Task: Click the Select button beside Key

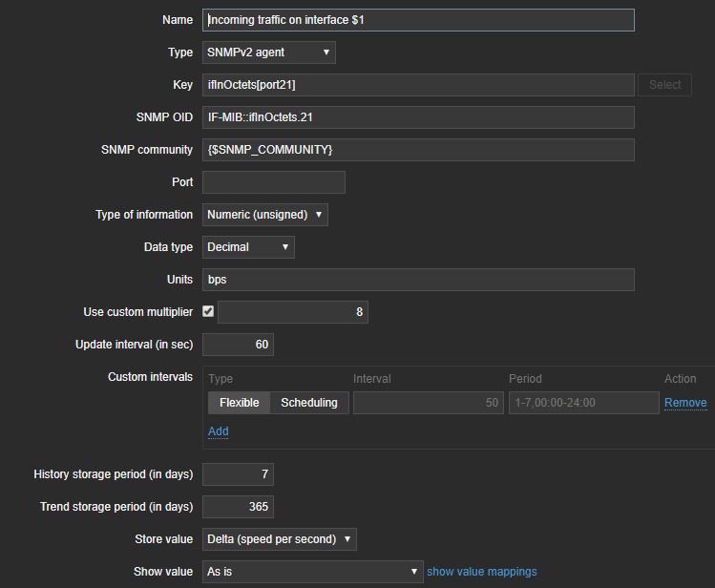Action: pyautogui.click(x=665, y=85)
